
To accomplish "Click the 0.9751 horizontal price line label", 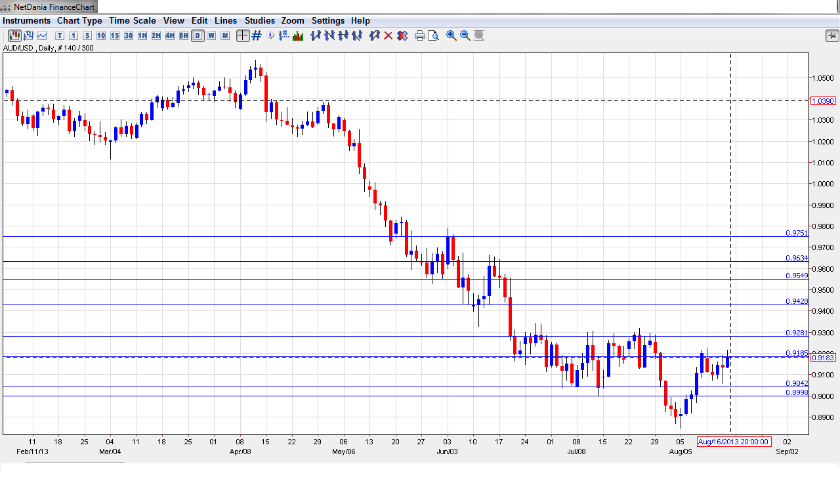I will click(796, 233).
